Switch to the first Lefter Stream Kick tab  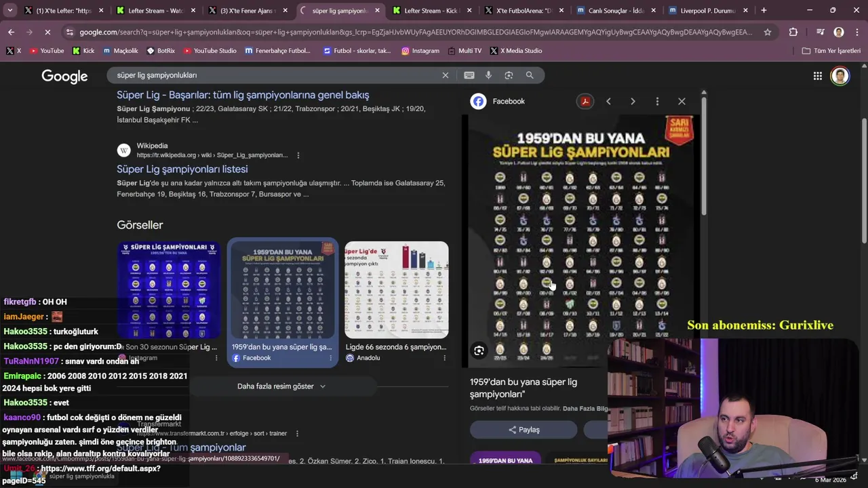(156, 10)
